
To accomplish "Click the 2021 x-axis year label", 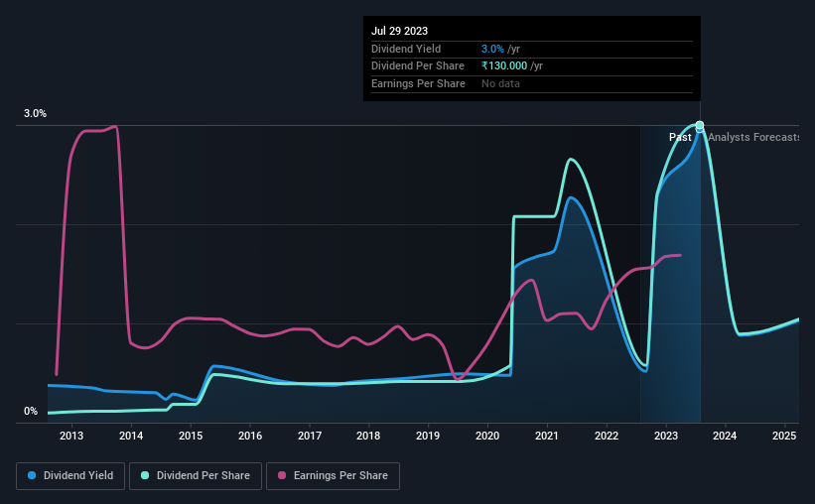I will [x=547, y=436].
